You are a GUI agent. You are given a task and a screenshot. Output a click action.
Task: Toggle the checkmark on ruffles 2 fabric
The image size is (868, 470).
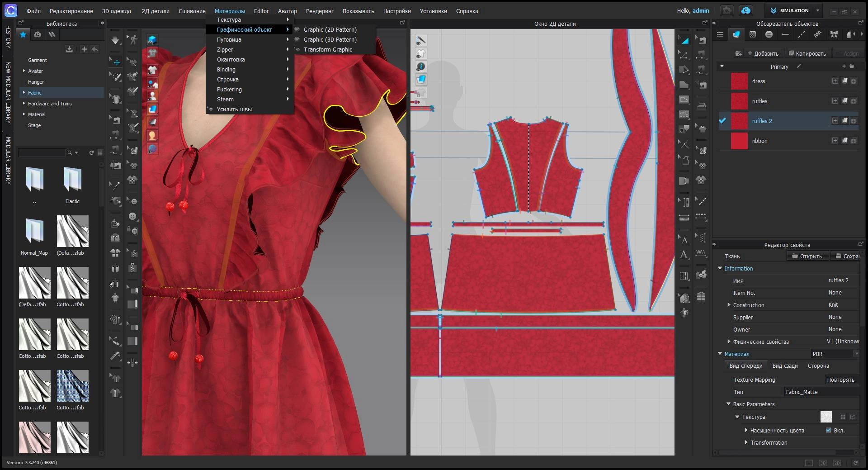pyautogui.click(x=722, y=121)
